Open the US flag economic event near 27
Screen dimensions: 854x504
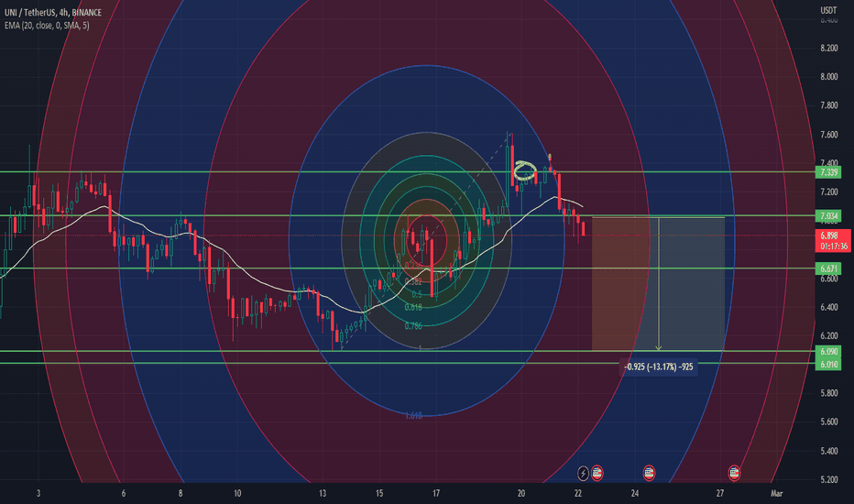click(734, 473)
